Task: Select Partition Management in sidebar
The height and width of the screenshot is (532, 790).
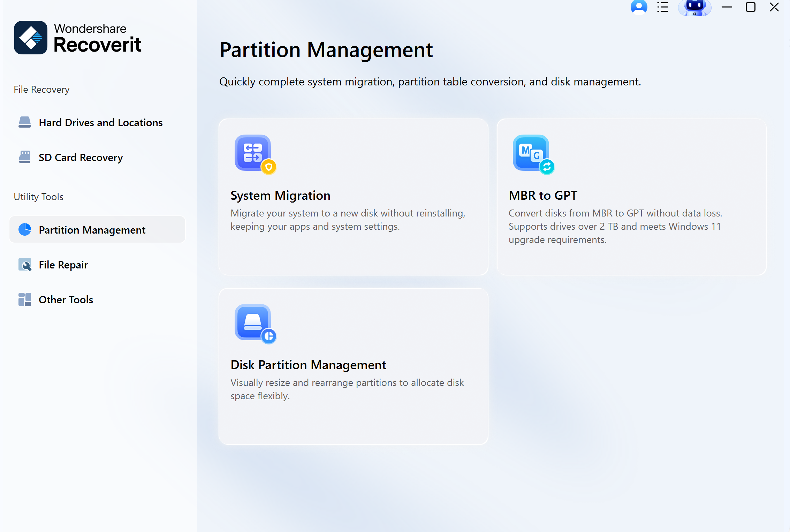Action: pyautogui.click(x=97, y=230)
